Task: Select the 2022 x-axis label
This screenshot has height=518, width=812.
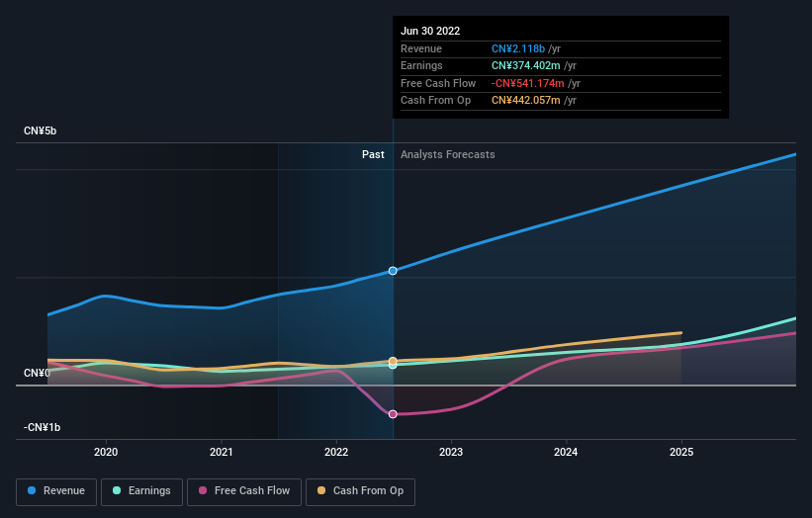Action: [336, 452]
